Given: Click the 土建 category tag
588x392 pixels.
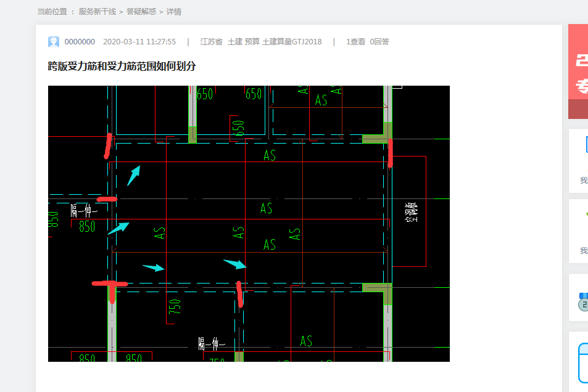Looking at the screenshot, I should click(234, 41).
